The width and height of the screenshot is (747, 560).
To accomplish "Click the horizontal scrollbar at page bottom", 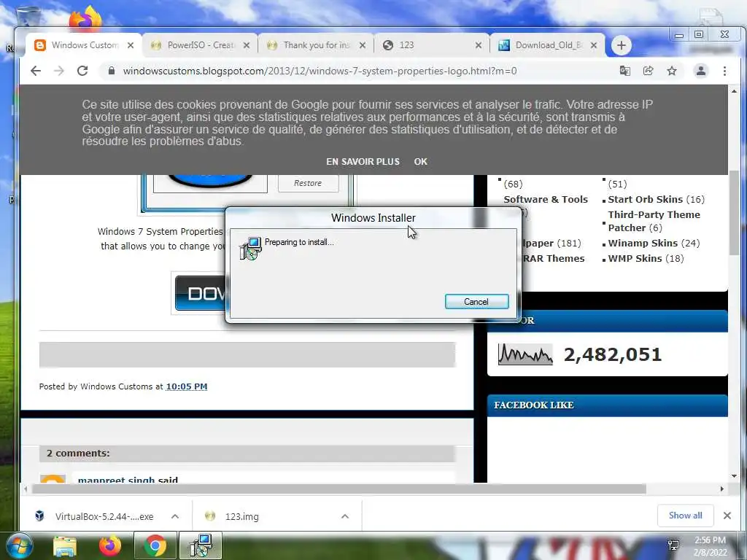I will [x=338, y=489].
